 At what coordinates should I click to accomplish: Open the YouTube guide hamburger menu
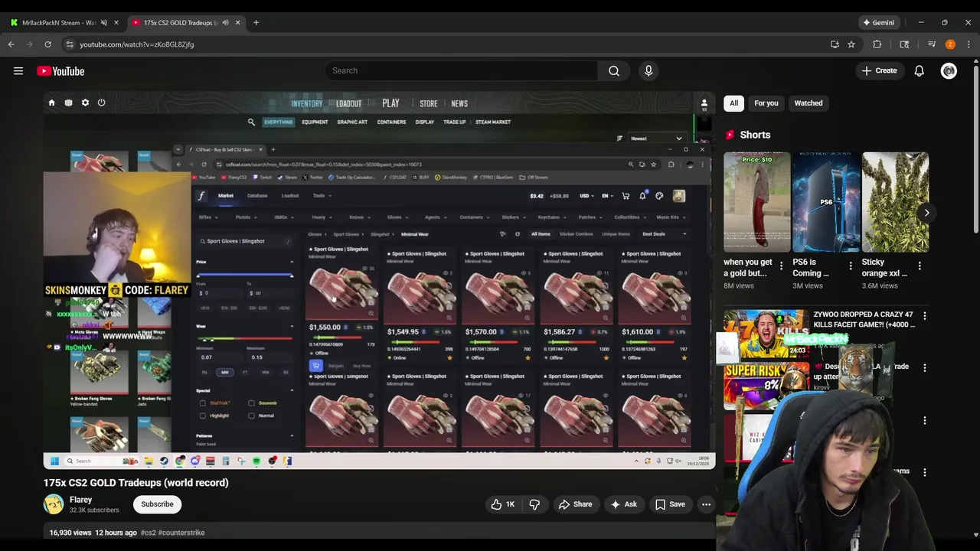[18, 71]
